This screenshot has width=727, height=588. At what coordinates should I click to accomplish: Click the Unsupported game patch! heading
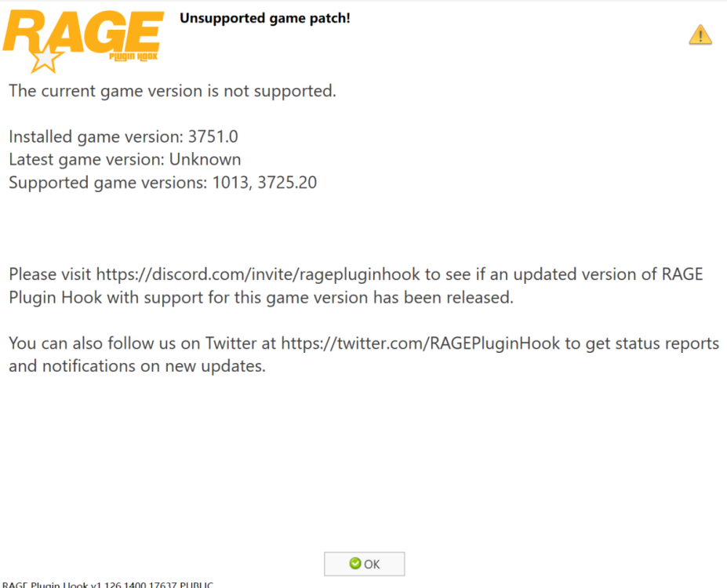click(265, 18)
